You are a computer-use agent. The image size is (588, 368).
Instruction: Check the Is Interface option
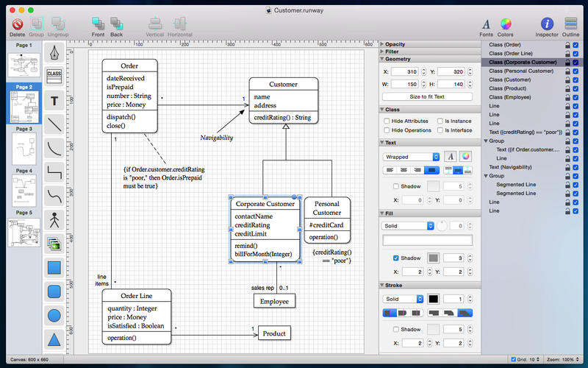(440, 130)
